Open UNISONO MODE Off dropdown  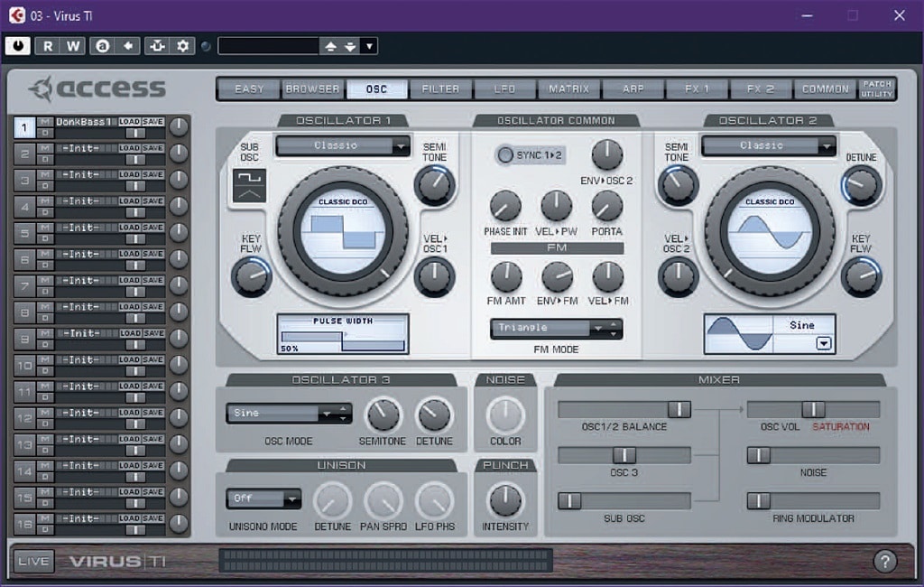tap(263, 499)
